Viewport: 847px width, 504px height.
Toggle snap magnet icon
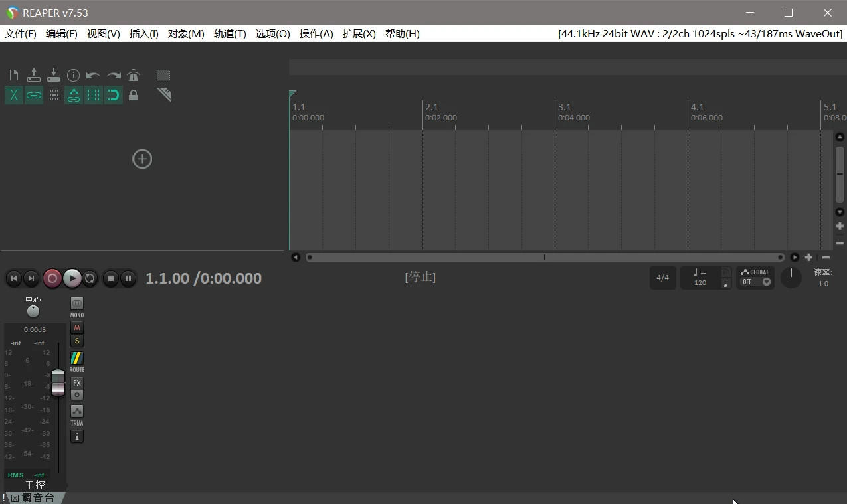click(114, 95)
